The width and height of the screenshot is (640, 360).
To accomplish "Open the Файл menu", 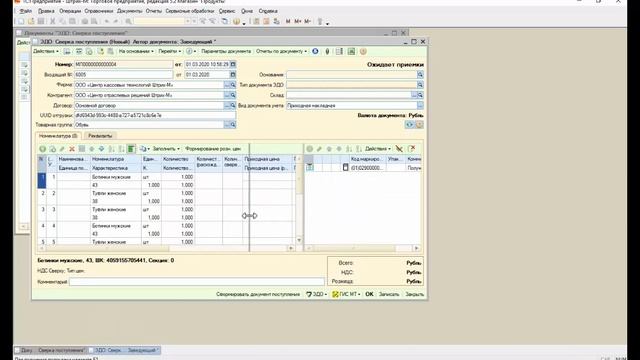I will pyautogui.click(x=25, y=11).
